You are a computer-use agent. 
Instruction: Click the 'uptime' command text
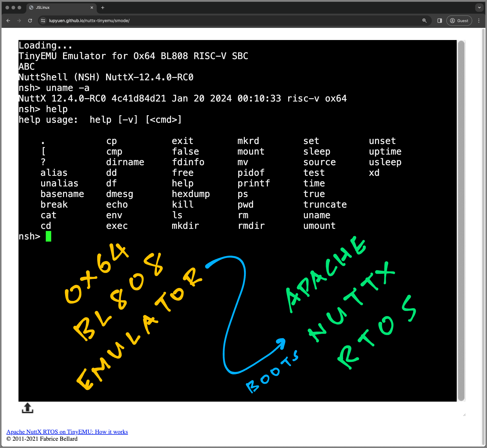coord(385,152)
